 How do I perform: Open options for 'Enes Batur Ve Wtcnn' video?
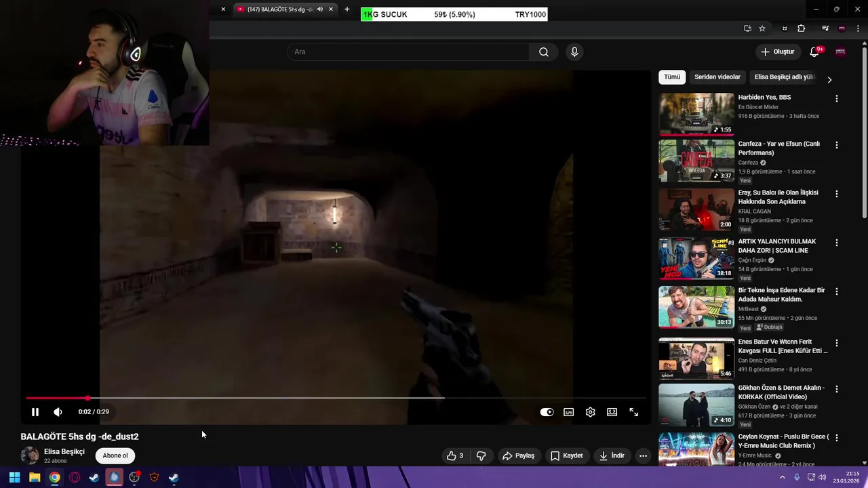[x=836, y=343]
